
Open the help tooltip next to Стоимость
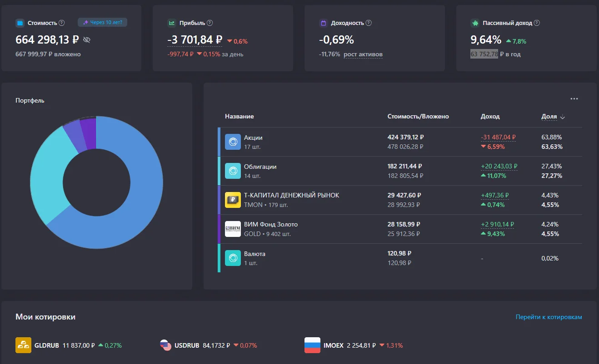pyautogui.click(x=62, y=23)
